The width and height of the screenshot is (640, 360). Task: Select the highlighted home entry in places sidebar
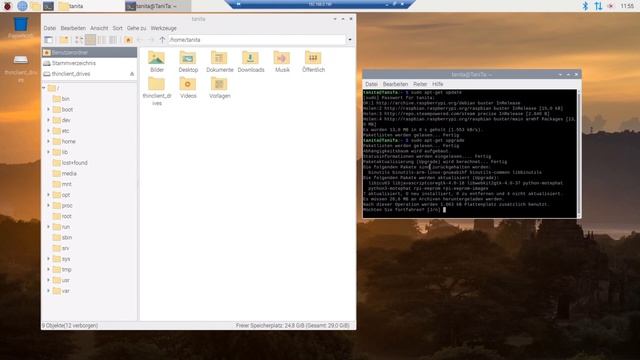coord(89,53)
